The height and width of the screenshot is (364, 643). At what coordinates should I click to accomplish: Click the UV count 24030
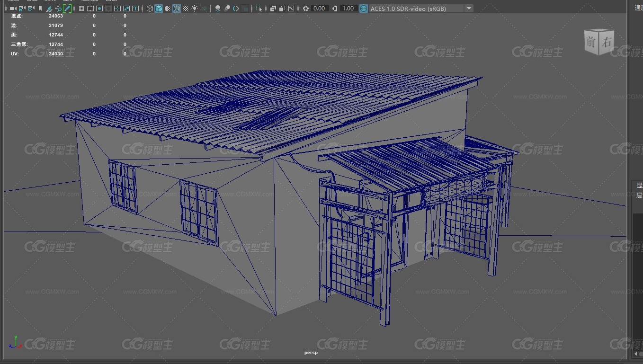[56, 54]
